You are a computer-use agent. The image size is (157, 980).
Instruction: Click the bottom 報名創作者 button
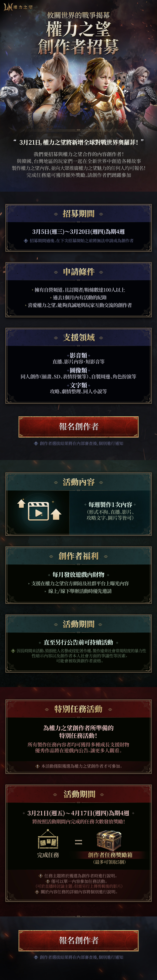[78, 940]
